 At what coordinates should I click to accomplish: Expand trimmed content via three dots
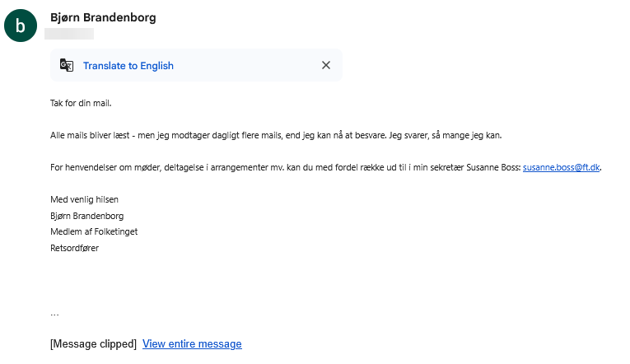click(54, 315)
